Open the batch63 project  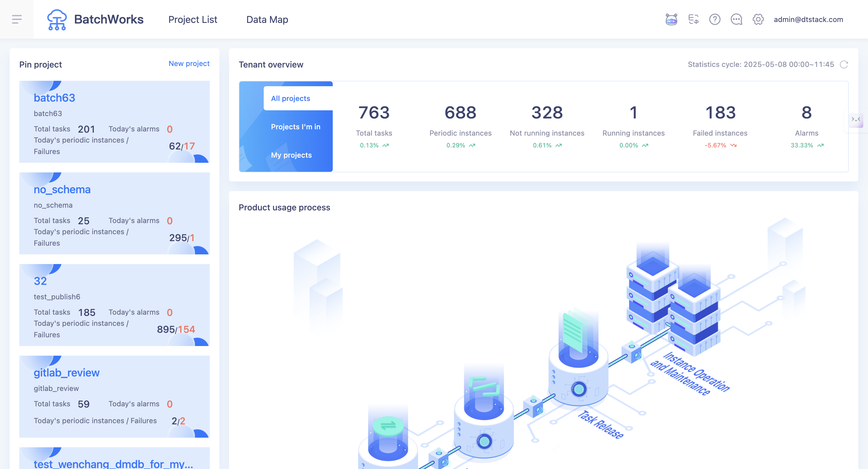click(54, 98)
